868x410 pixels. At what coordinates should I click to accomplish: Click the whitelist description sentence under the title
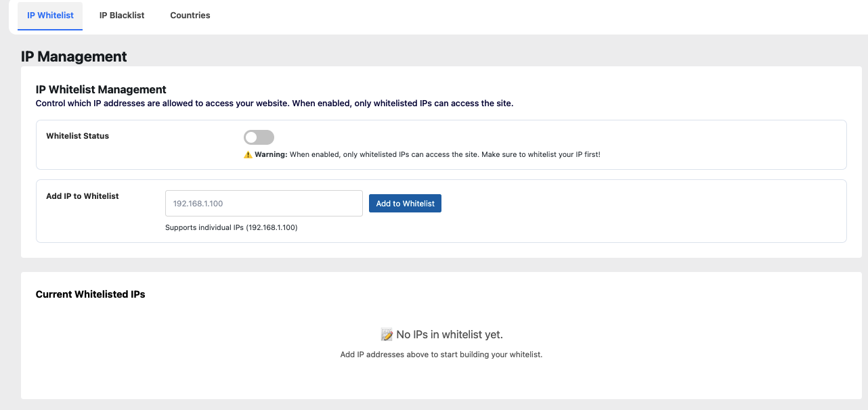(x=274, y=104)
